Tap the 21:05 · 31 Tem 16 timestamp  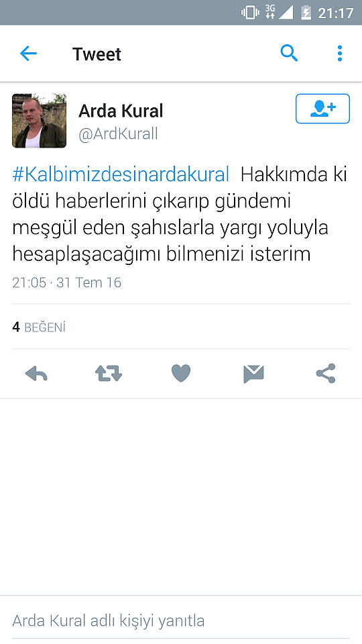point(66,282)
